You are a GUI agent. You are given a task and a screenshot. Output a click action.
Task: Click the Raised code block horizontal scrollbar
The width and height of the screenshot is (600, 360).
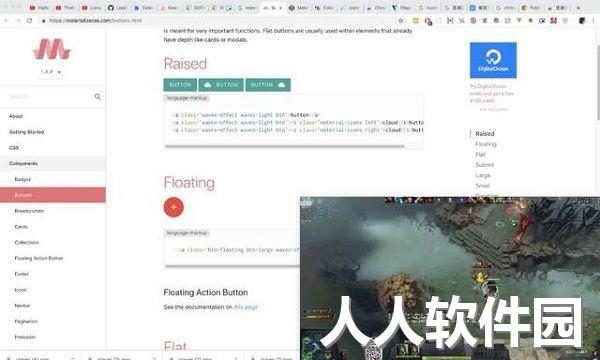[x=284, y=146]
